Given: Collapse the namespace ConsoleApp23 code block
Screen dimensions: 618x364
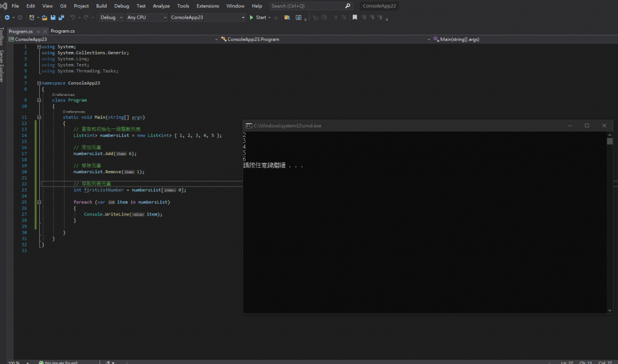Looking at the screenshot, I should [x=39, y=83].
